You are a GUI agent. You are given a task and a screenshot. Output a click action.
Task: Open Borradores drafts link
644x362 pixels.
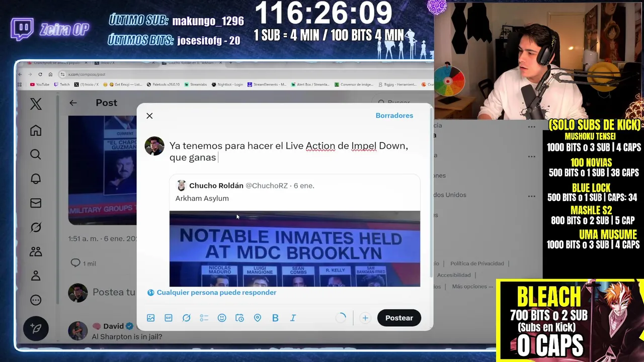(x=394, y=116)
